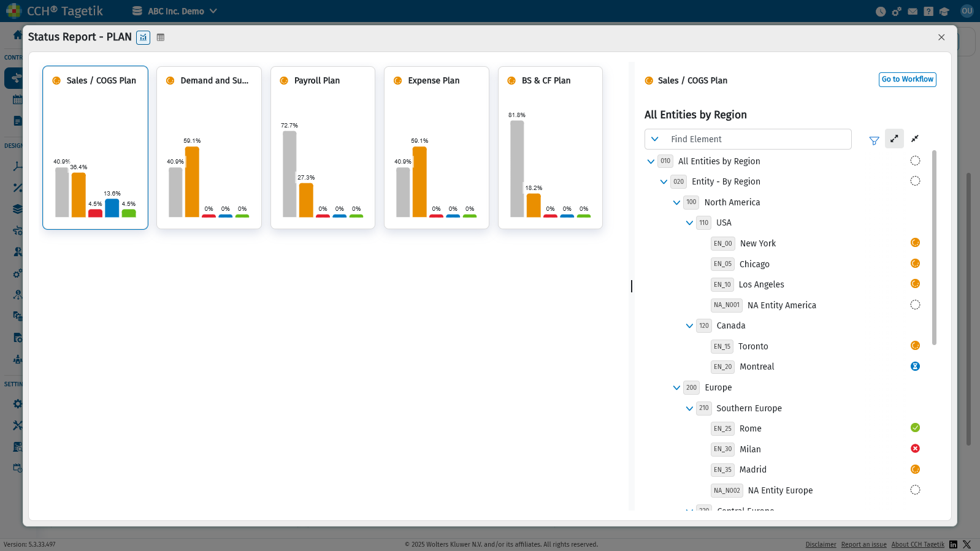Viewport: 980px width, 551px height.
Task: Open the mail envelope icon
Action: [913, 11]
